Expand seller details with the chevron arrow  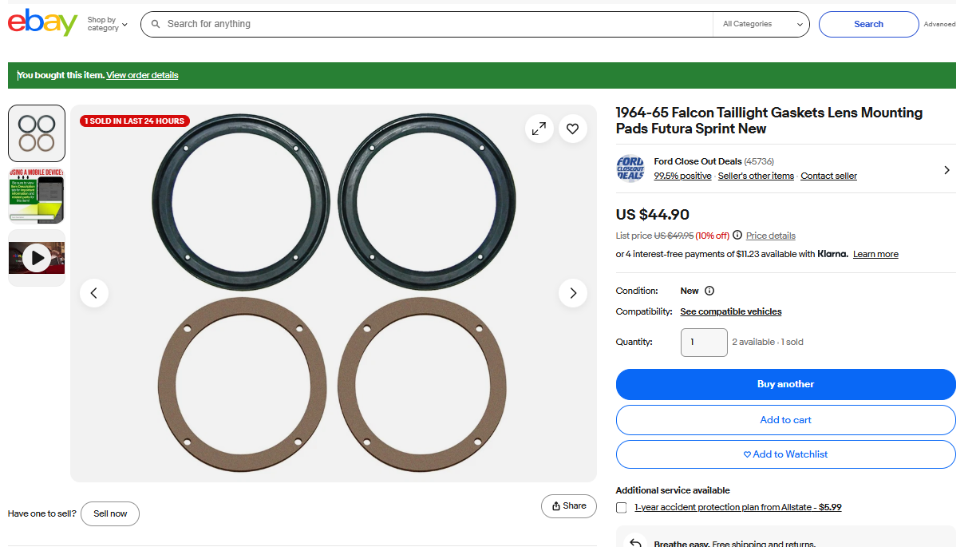(946, 169)
